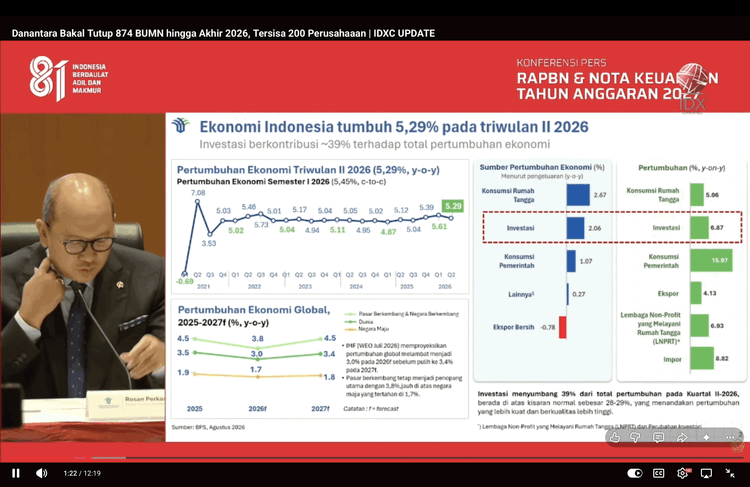Turn on closed captions (CC)
Image resolution: width=750 pixels, height=487 pixels.
[659, 473]
